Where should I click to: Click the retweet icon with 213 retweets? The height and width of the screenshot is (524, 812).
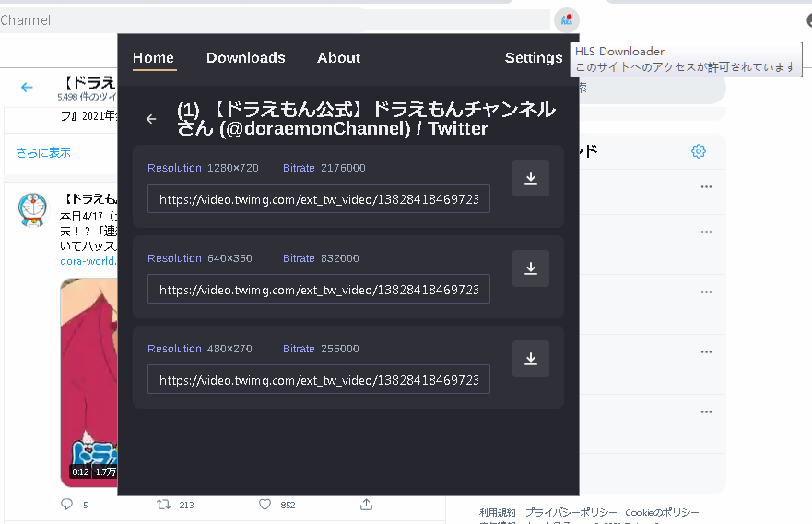[164, 505]
